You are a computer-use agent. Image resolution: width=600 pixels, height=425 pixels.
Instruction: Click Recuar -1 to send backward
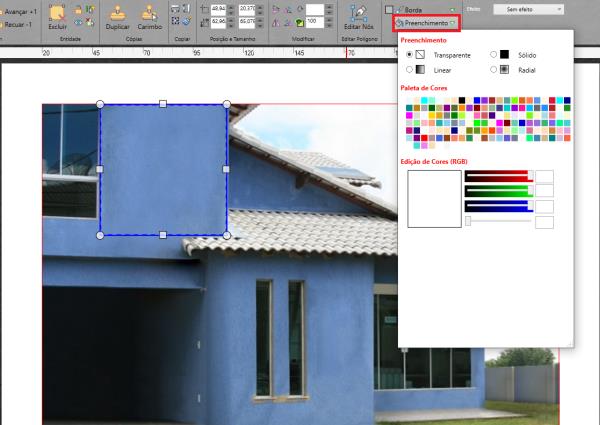click(x=17, y=22)
